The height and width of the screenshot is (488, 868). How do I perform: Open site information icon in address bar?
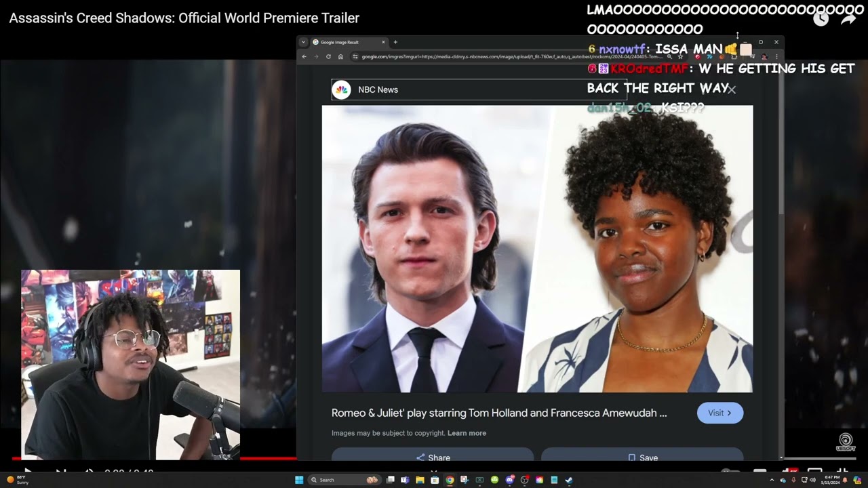coord(355,56)
